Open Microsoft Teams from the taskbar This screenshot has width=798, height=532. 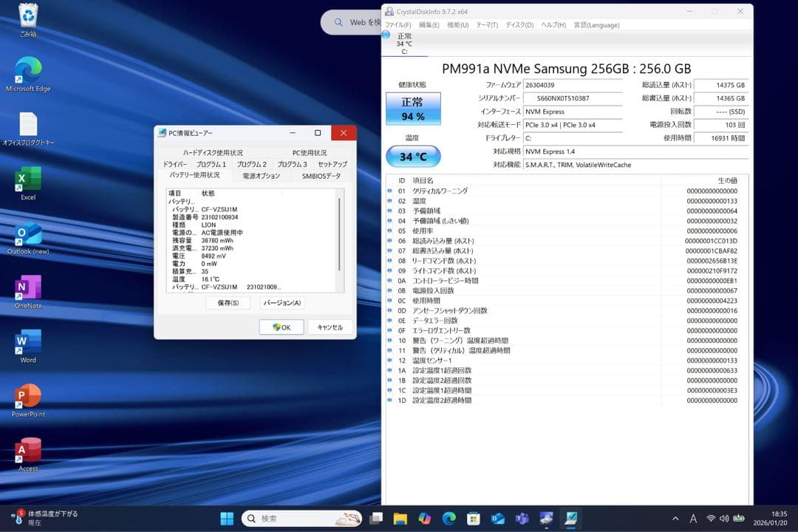point(522,518)
